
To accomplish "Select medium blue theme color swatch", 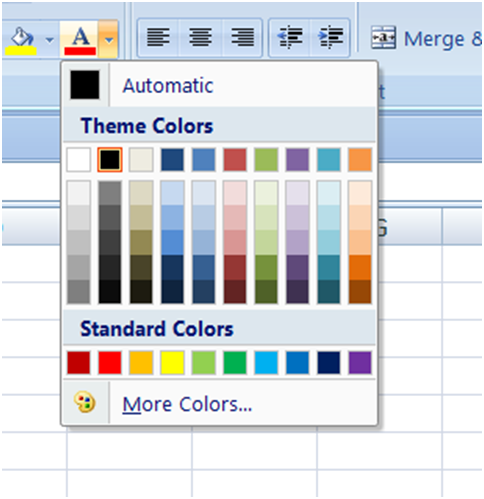I will pyautogui.click(x=204, y=160).
